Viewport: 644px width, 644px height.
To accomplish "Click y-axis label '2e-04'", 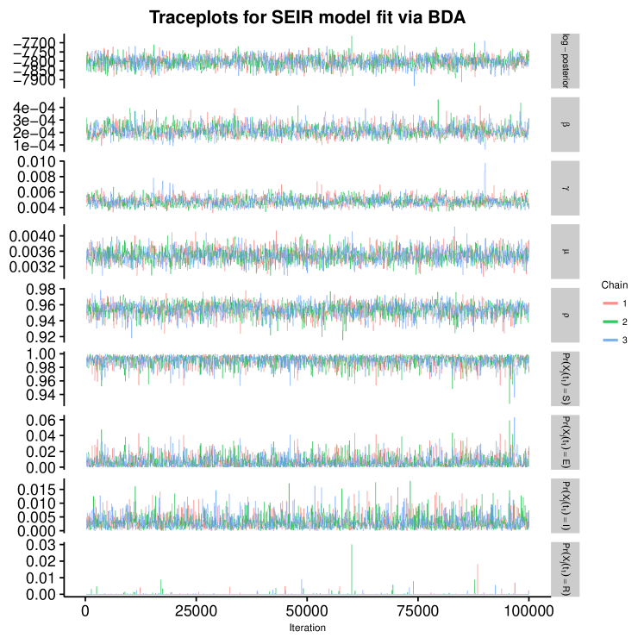I will point(34,133).
